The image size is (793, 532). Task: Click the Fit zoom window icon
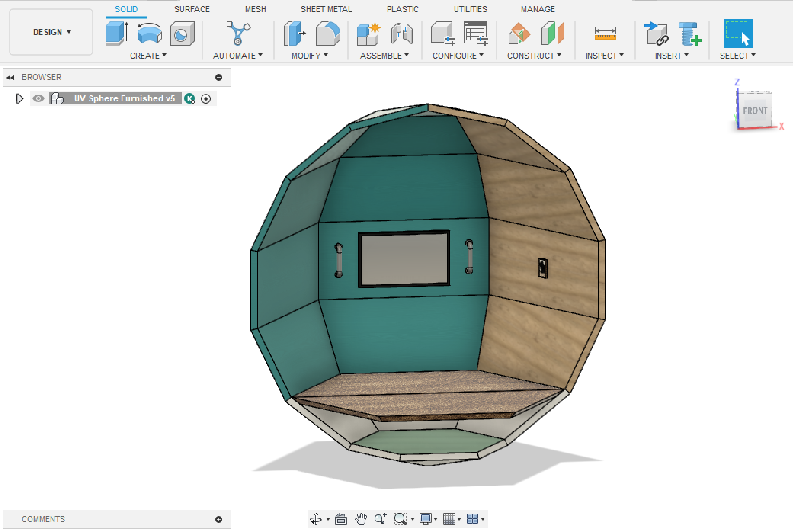[400, 519]
